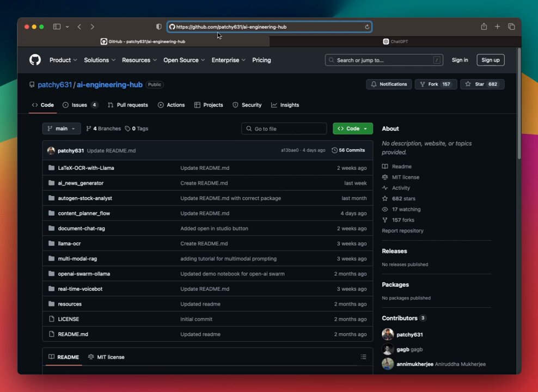Go back with Safari's back arrow
The width and height of the screenshot is (538, 392).
pos(80,27)
